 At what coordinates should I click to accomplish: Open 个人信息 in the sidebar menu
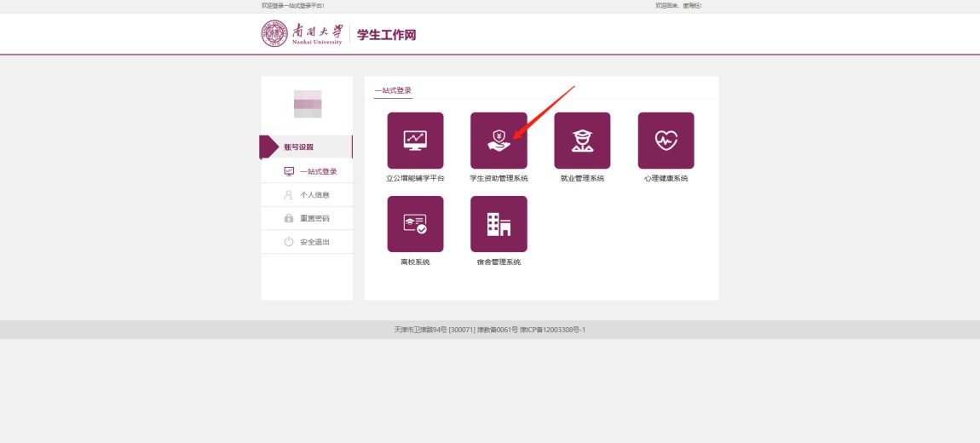pos(314,195)
